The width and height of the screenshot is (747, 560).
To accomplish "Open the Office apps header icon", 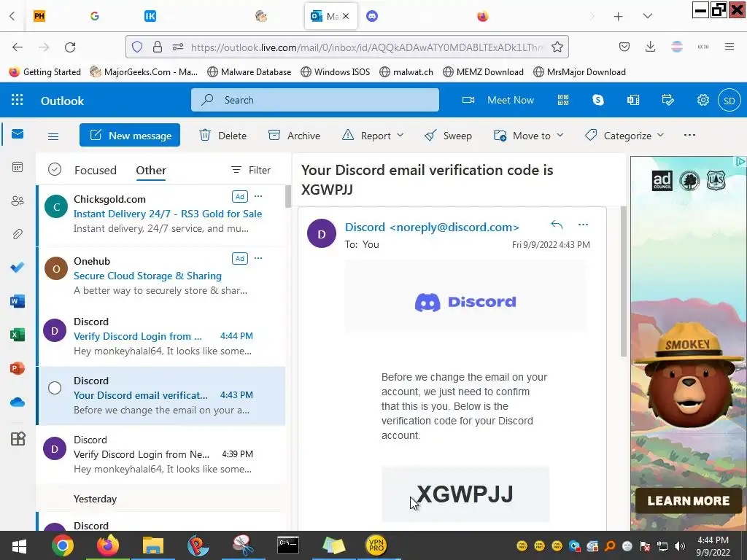I will 633,100.
